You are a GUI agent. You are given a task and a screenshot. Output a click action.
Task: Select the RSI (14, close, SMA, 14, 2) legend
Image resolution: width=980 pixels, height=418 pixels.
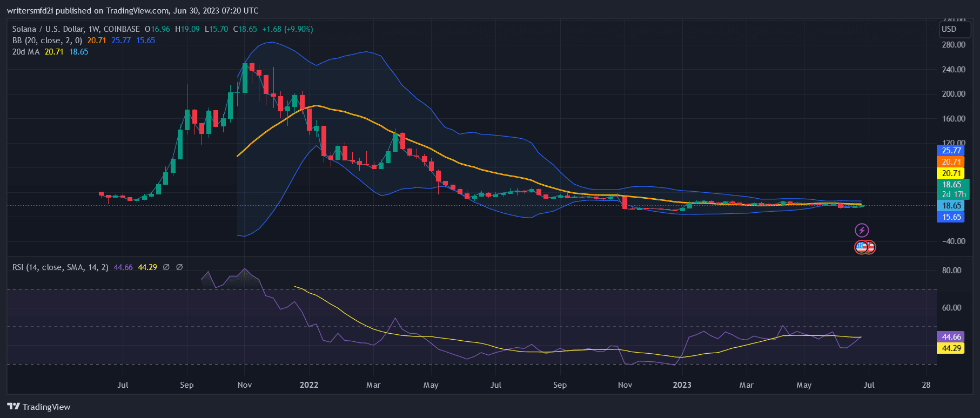[x=61, y=267]
